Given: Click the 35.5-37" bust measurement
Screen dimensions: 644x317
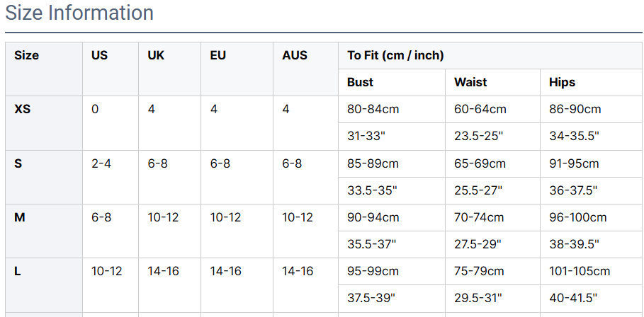Looking at the screenshot, I should coord(372,244).
